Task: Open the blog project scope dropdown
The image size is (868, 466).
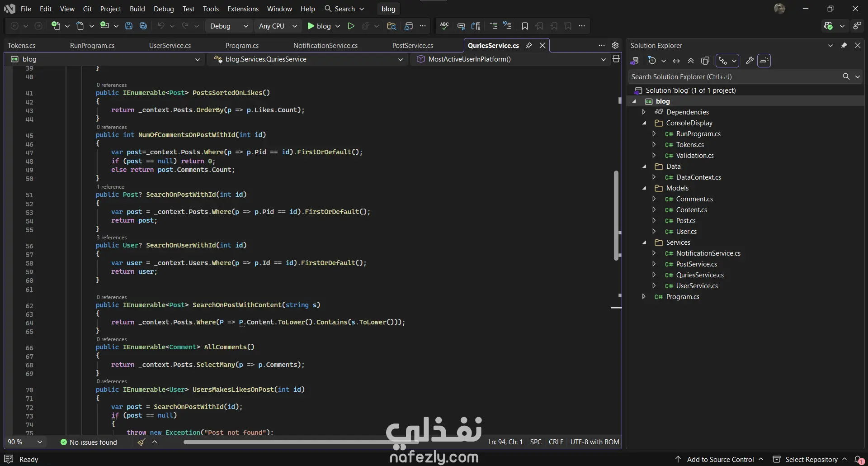Action: [x=104, y=59]
